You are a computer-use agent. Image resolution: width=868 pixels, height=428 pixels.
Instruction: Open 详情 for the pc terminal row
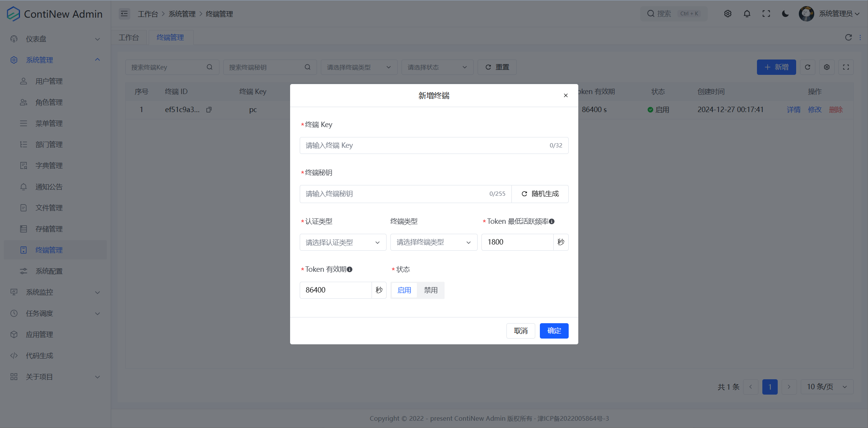[x=793, y=110]
